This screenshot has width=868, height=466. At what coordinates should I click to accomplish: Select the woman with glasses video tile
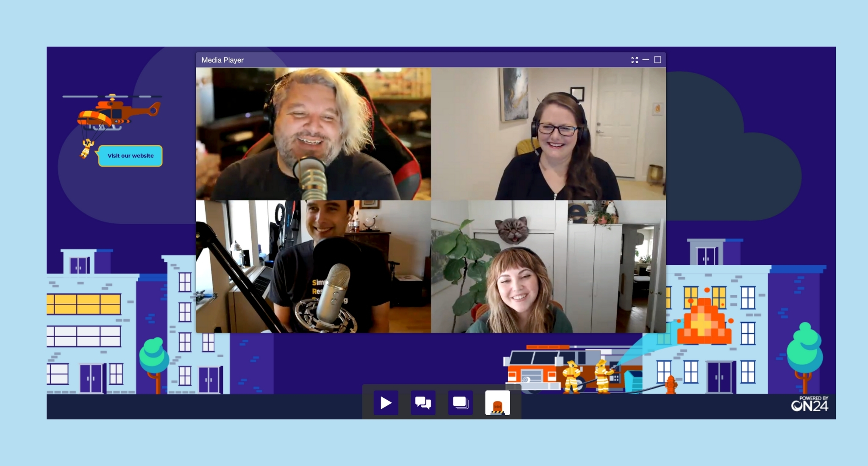pos(548,134)
